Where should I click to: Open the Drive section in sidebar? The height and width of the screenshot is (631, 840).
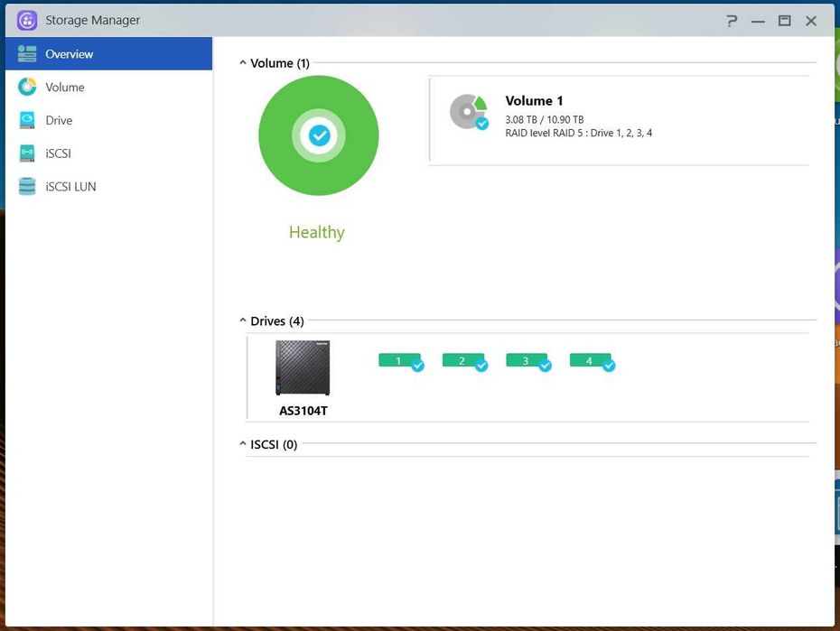[x=108, y=120]
